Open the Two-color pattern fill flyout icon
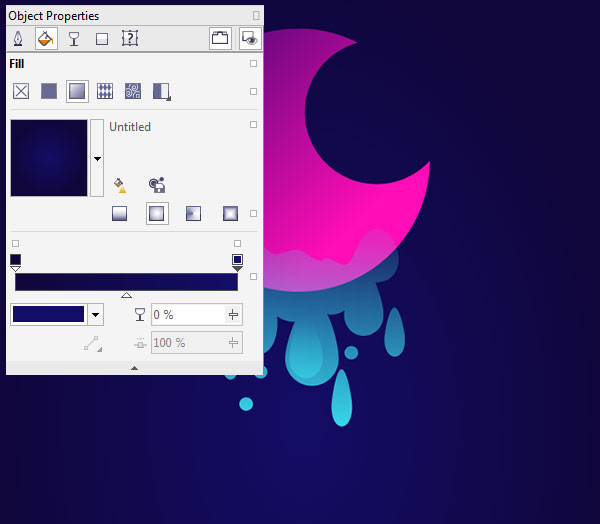The width and height of the screenshot is (600, 524). (x=162, y=92)
